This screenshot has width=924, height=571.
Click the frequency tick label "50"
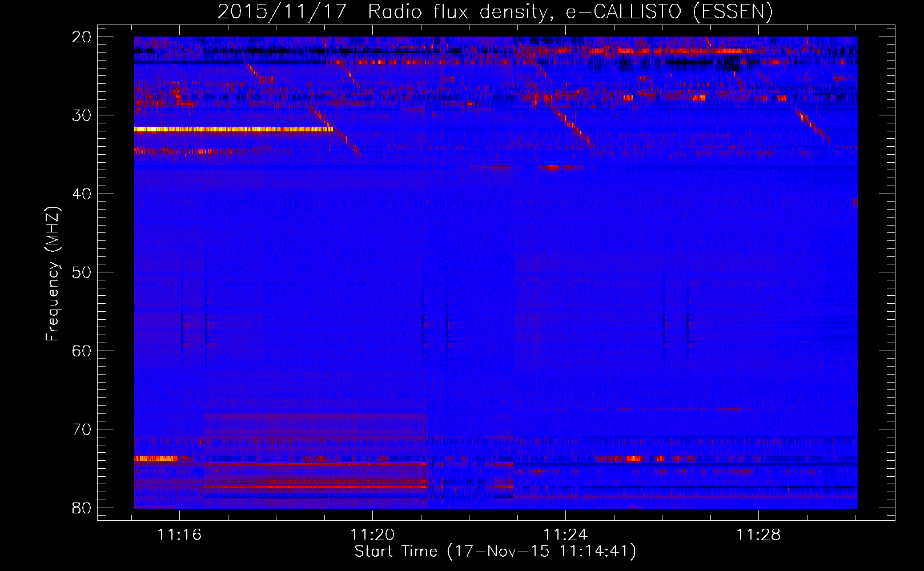[x=82, y=272]
